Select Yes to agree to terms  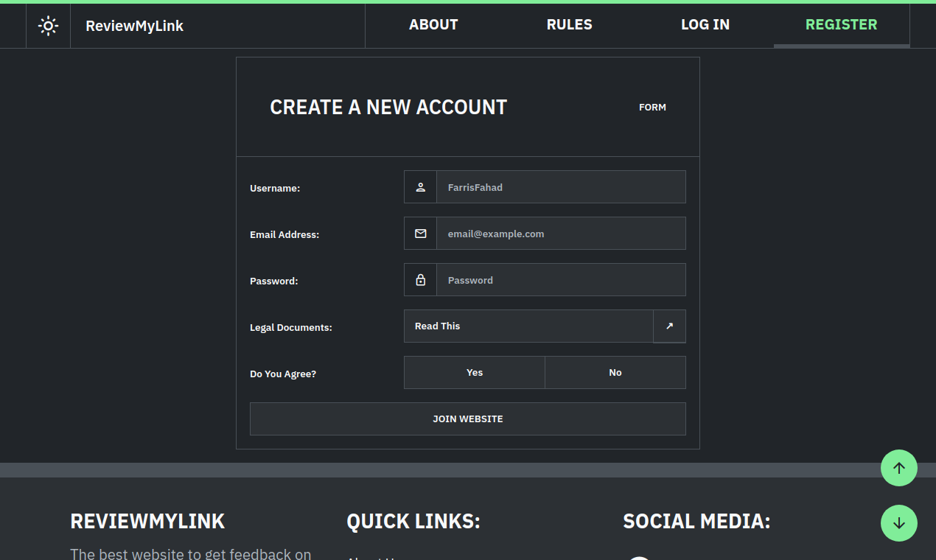click(474, 372)
